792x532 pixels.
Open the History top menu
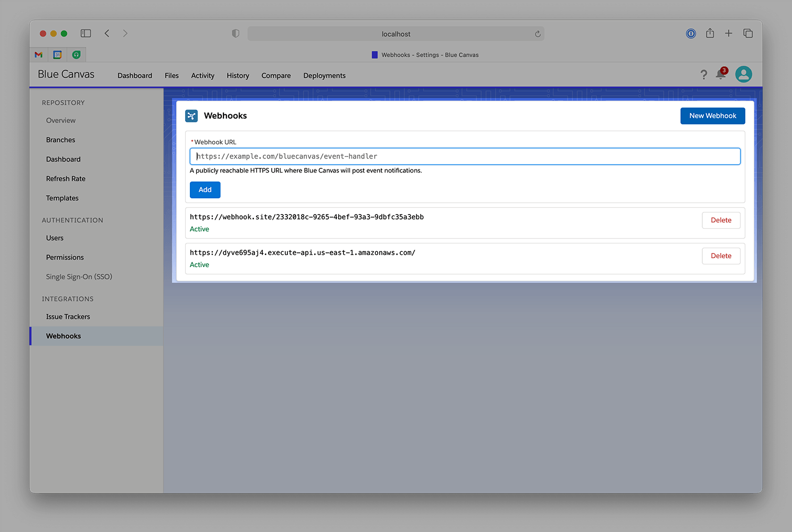coord(238,76)
